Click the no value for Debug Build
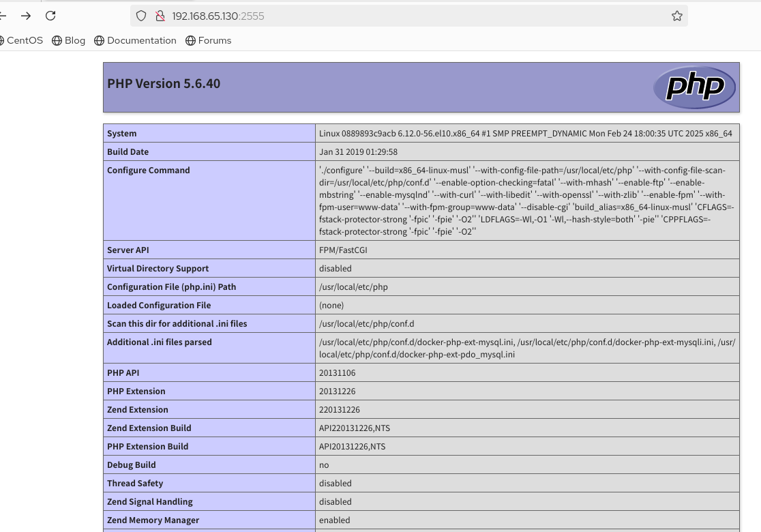The height and width of the screenshot is (532, 761). coord(324,465)
